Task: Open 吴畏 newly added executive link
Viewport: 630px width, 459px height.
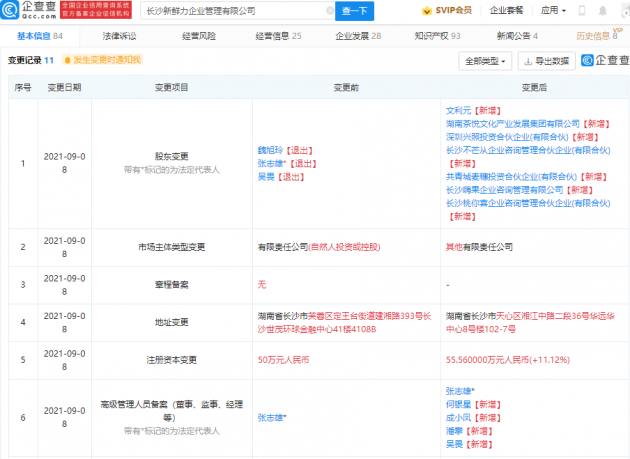Action: pyautogui.click(x=454, y=444)
